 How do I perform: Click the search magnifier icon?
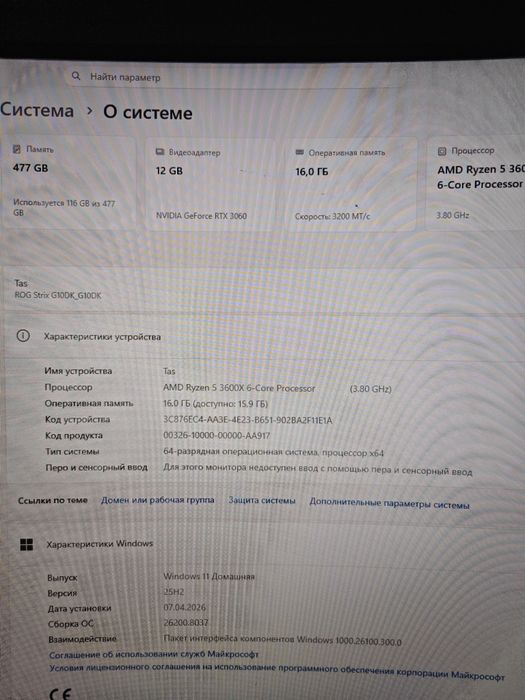coord(76,76)
